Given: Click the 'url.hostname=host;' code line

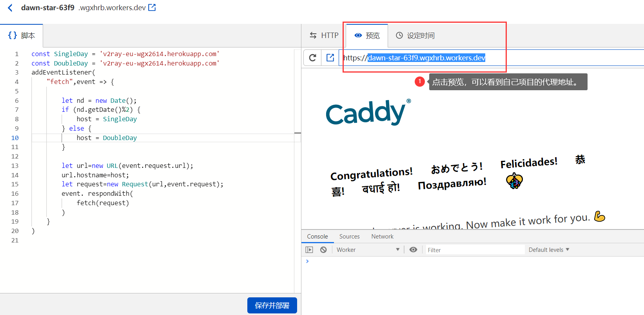Looking at the screenshot, I should pyautogui.click(x=95, y=175).
